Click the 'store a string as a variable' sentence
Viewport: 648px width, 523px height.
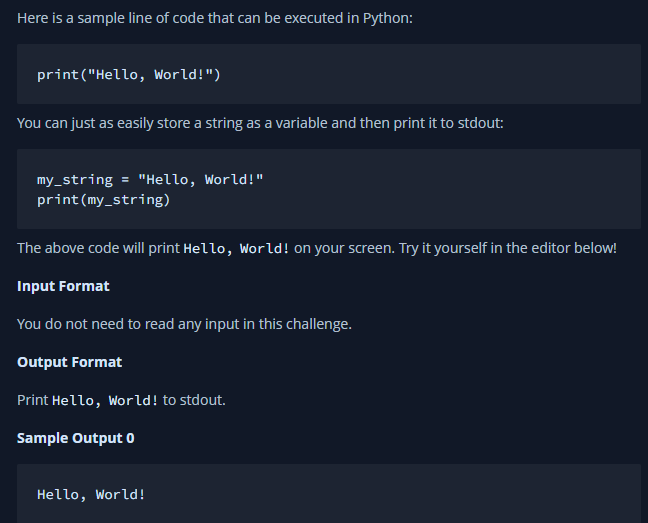pos(260,123)
